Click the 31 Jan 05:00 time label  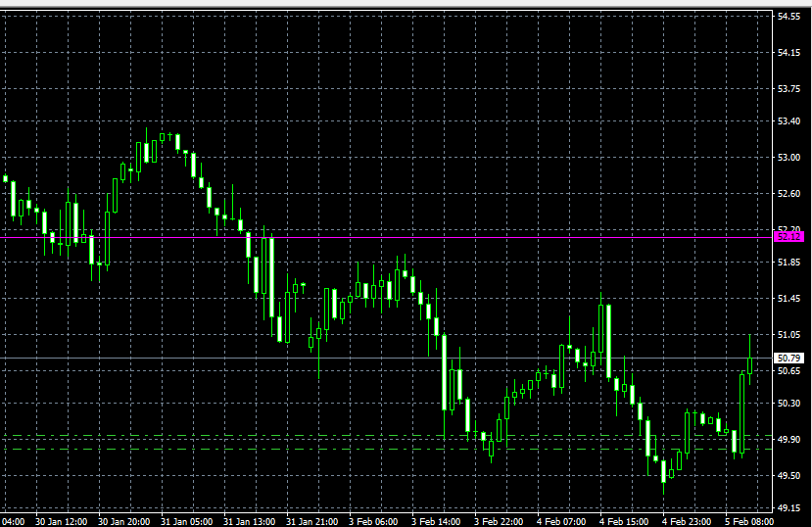point(186,521)
